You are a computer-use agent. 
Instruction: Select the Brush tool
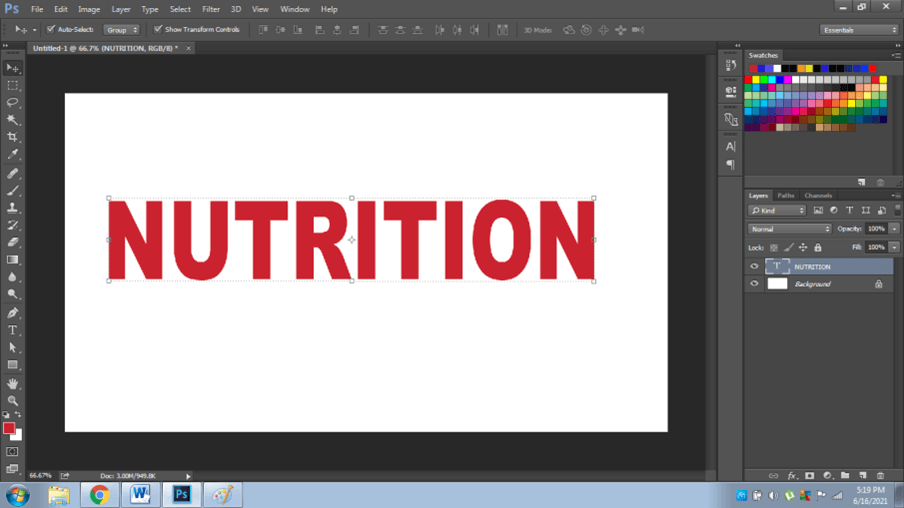13,190
